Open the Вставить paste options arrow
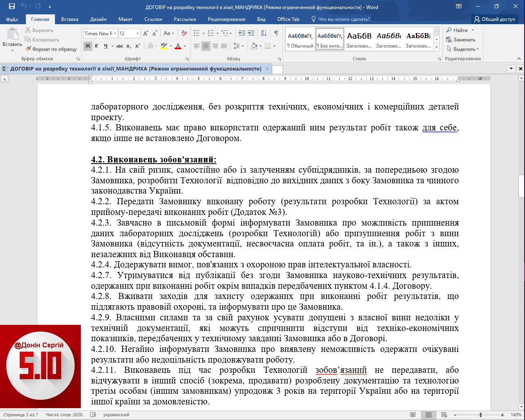 12,50
